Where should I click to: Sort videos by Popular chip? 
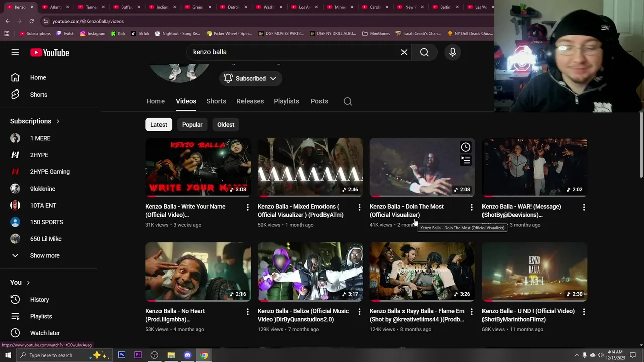tap(192, 125)
